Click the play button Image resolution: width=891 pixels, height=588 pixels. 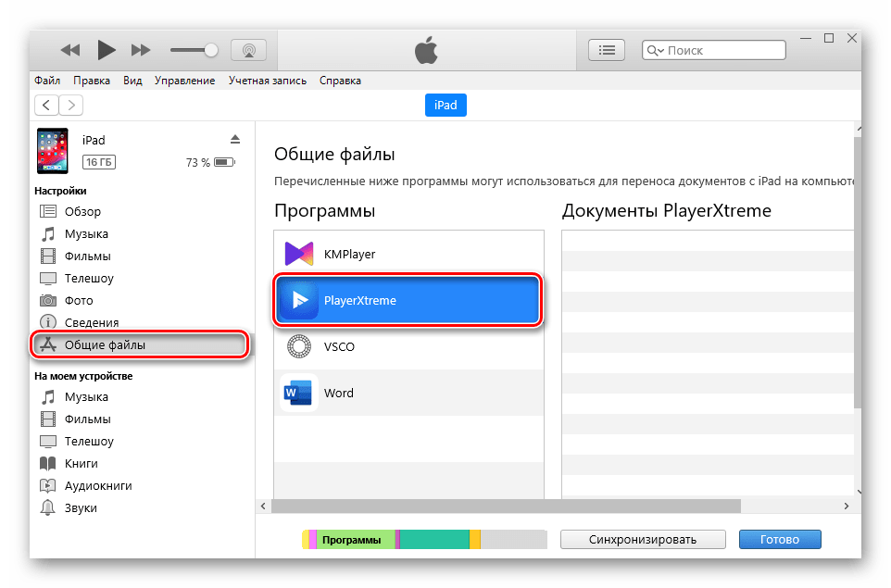click(x=107, y=50)
